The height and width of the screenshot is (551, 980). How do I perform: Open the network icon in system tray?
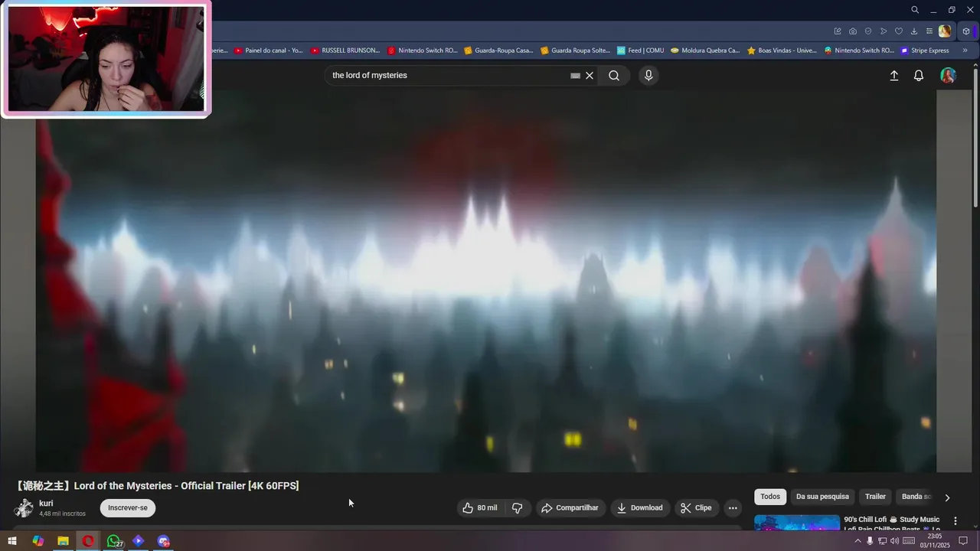tap(882, 541)
